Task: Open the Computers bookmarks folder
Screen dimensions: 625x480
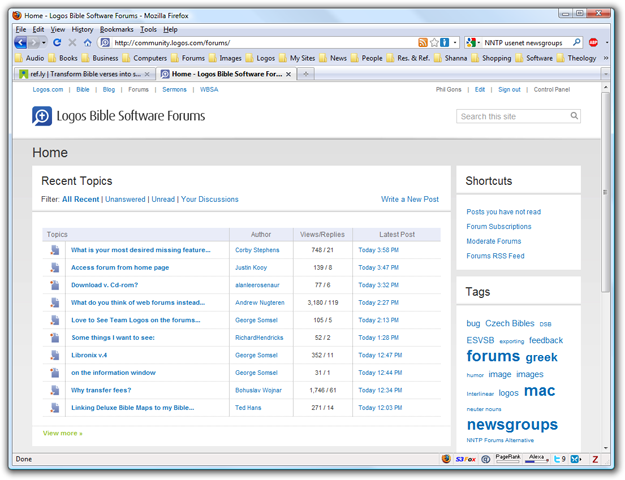Action: click(x=145, y=58)
